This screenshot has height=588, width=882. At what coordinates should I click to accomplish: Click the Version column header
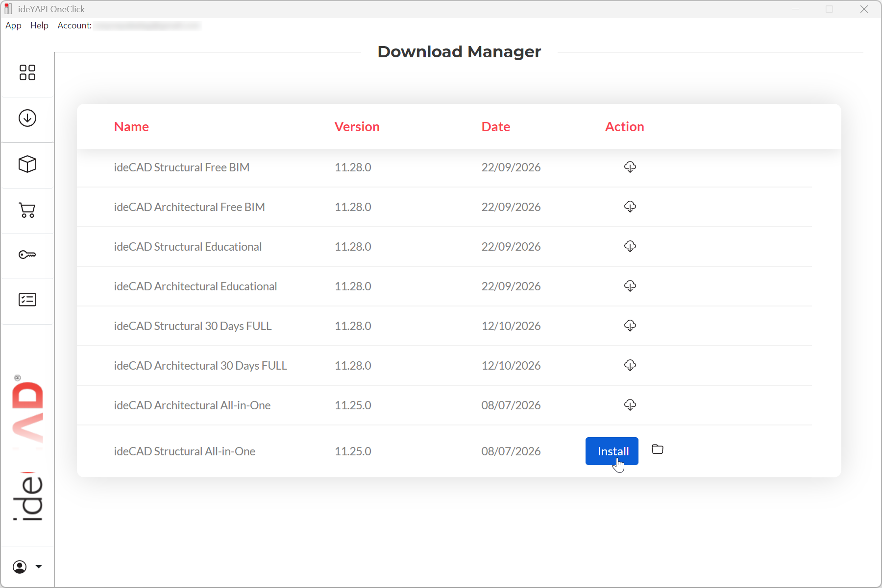(x=357, y=127)
